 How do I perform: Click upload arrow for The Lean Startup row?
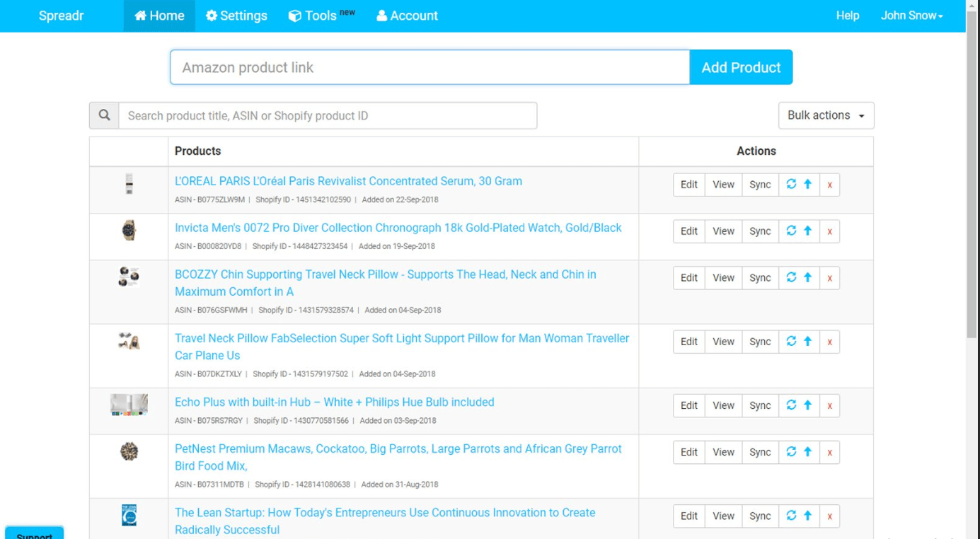click(x=807, y=516)
